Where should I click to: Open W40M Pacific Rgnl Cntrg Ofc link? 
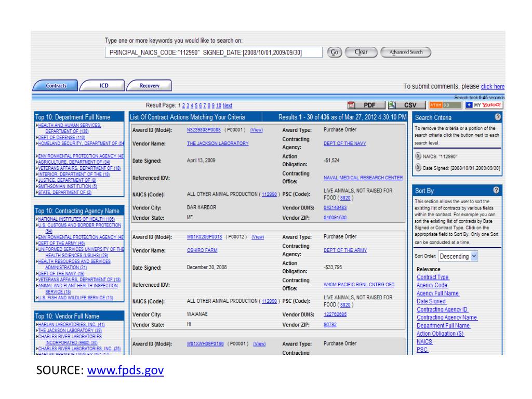(x=359, y=285)
